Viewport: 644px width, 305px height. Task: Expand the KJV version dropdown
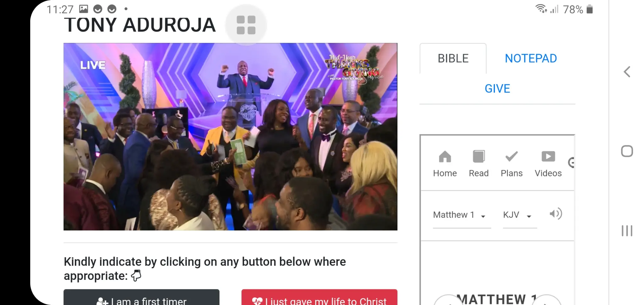[x=520, y=215]
